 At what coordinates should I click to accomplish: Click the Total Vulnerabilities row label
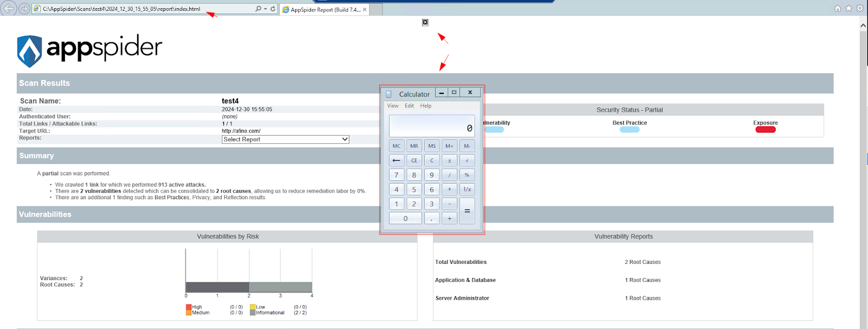tap(461, 262)
